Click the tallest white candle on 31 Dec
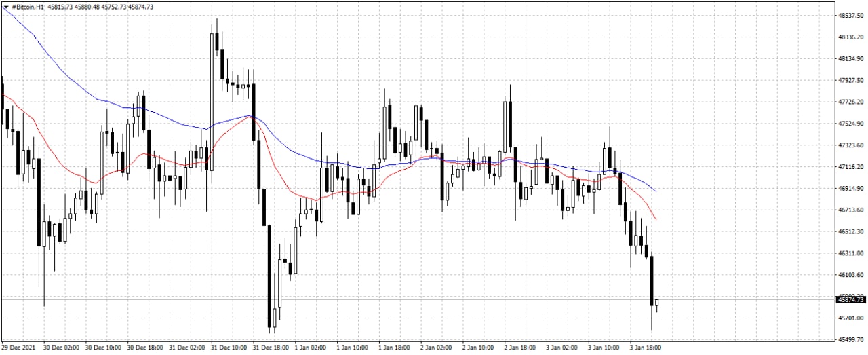Screen dimensions: 868x355 coord(212,102)
